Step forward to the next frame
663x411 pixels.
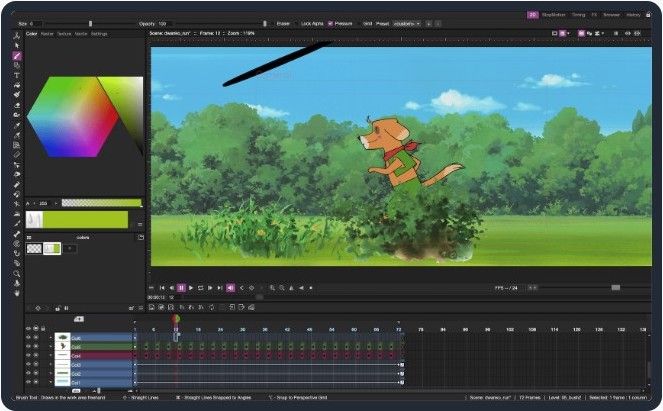210,288
